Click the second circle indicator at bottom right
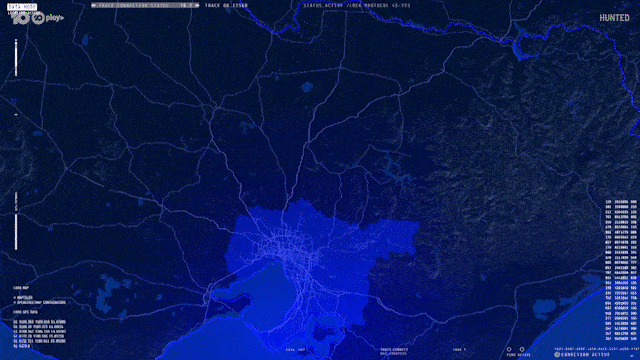The height and width of the screenshot is (360, 640). (522, 349)
